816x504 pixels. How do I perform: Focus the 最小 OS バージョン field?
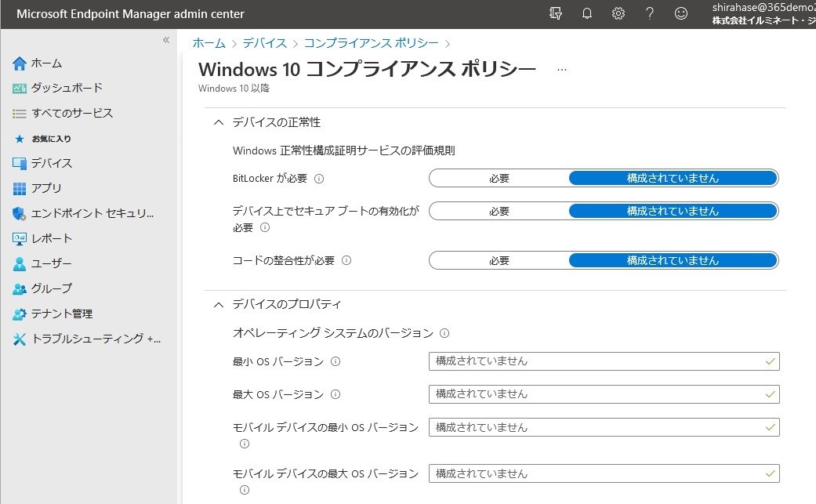(x=604, y=361)
